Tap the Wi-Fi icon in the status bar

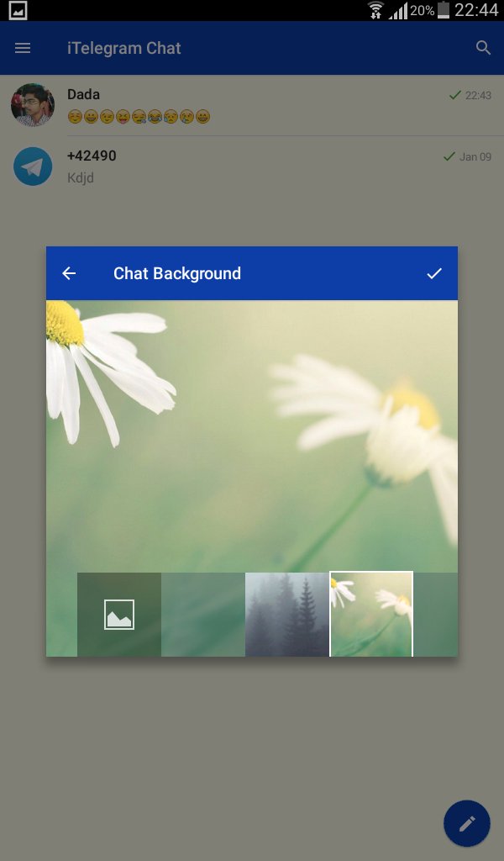[375, 10]
